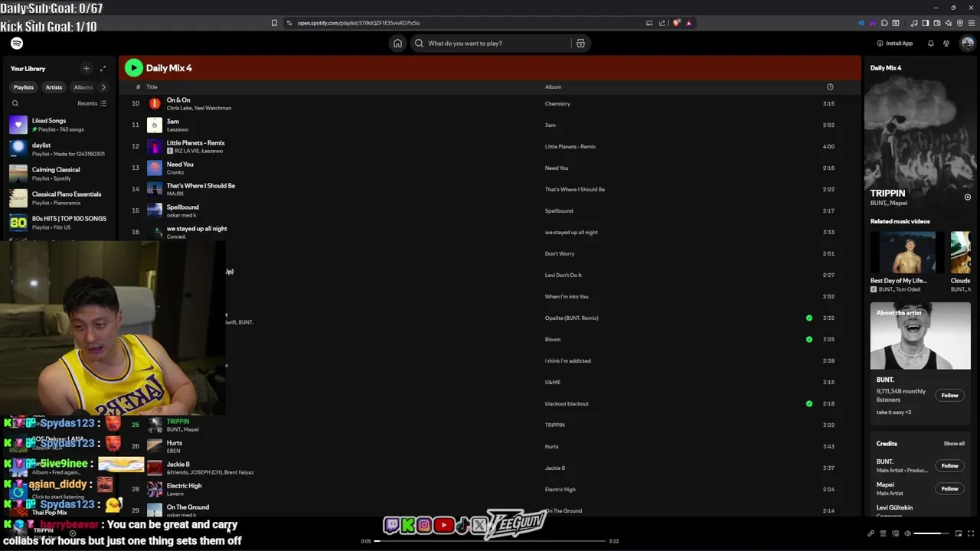
Task: Bookmark the page in the browser address bar
Action: [274, 23]
